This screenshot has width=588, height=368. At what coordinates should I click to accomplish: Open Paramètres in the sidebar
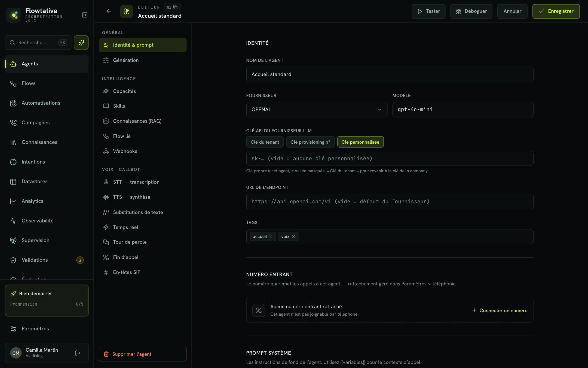coord(47,329)
